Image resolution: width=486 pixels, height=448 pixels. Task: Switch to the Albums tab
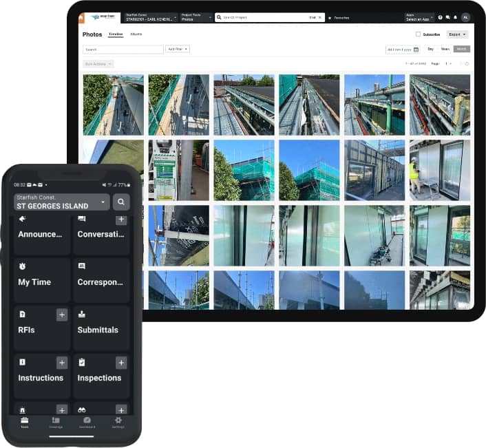tap(136, 34)
